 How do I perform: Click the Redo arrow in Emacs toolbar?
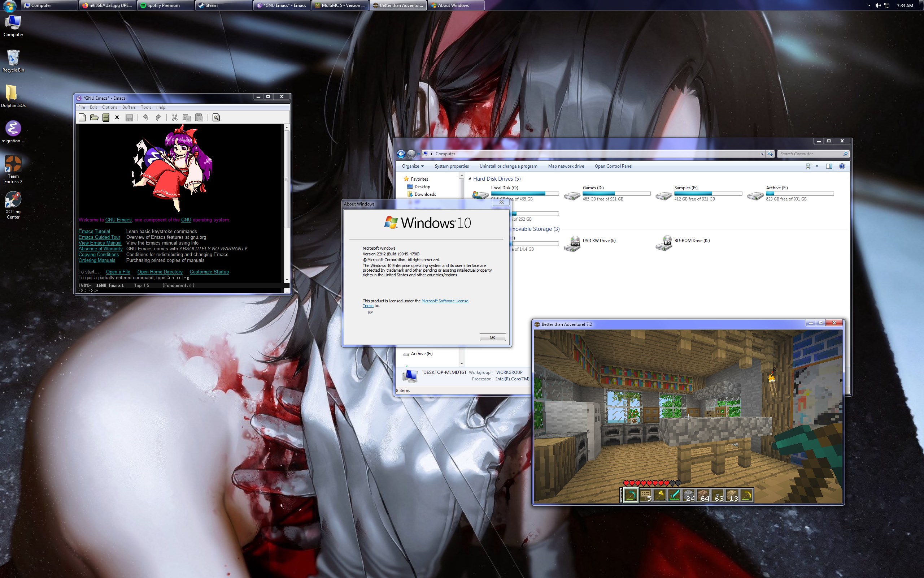coord(158,117)
